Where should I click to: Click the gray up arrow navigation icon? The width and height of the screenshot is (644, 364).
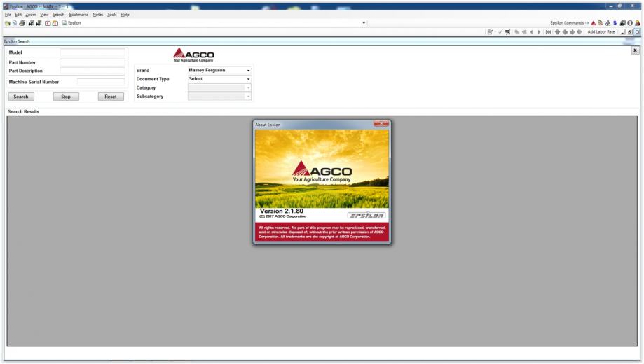click(x=557, y=32)
